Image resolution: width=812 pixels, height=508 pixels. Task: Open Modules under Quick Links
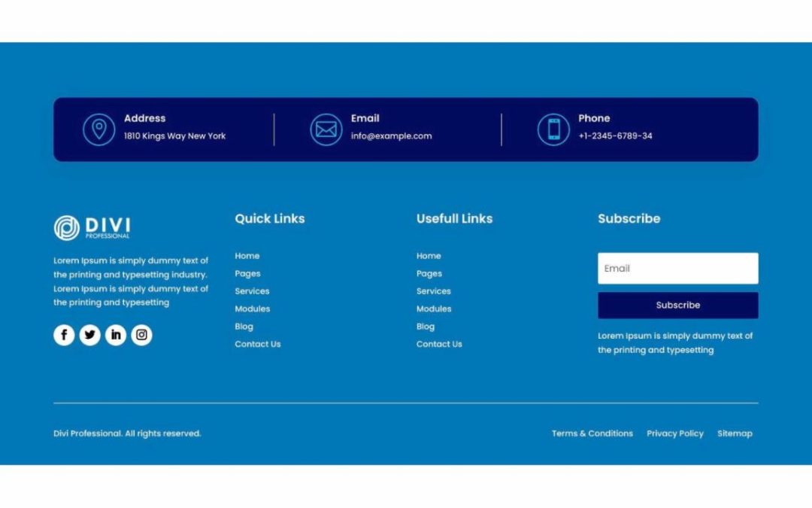coord(252,309)
